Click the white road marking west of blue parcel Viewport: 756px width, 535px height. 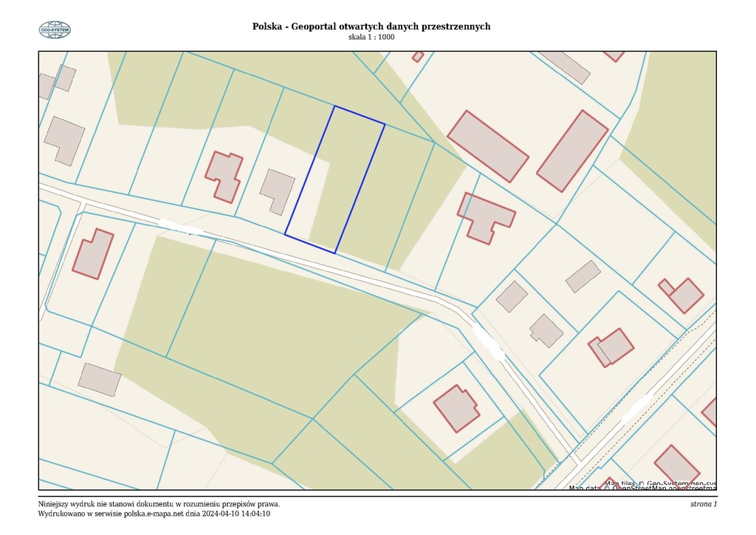tap(181, 228)
